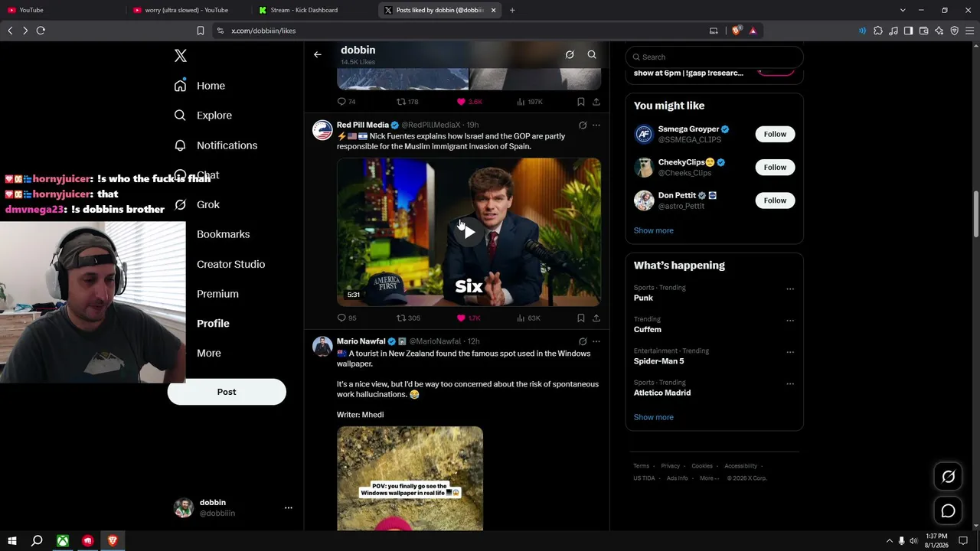The height and width of the screenshot is (551, 980).
Task: Open More menu in sidebar
Action: (x=208, y=354)
